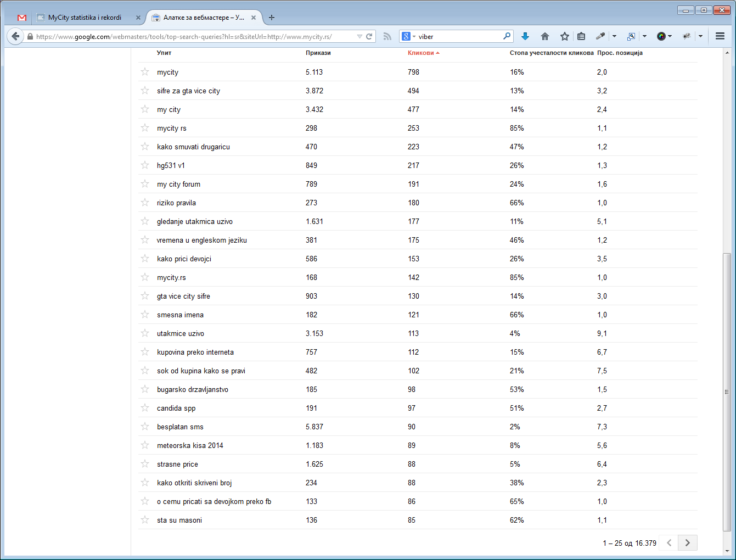This screenshot has width=736, height=560.
Task: Click the "my city forum" query text
Action: coord(178,184)
